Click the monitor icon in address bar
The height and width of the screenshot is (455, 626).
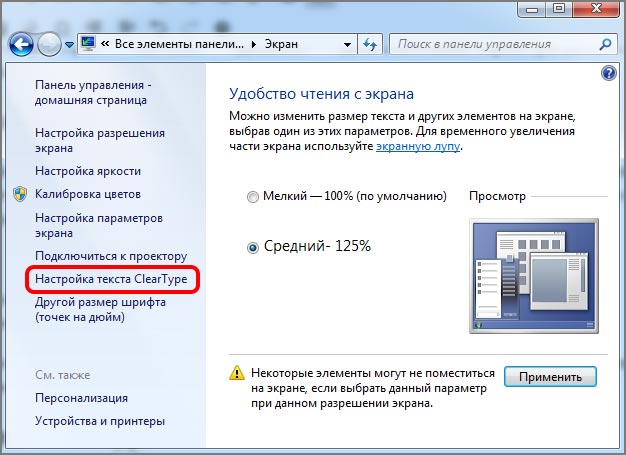point(88,45)
